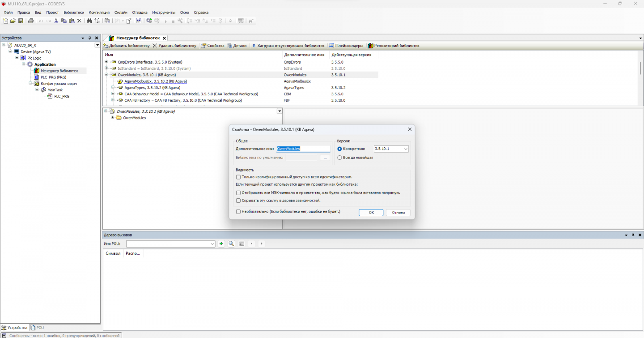Click the New Project toolbar icon
644x338 pixels.
[5, 21]
